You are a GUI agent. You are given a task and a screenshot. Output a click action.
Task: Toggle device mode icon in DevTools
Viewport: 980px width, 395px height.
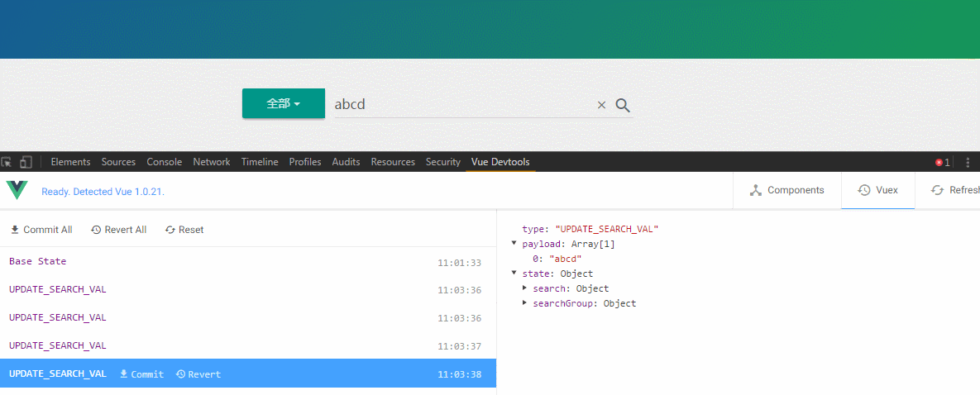tap(26, 162)
